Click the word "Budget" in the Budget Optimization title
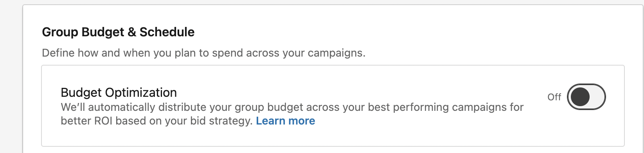The height and width of the screenshot is (153, 644). [81, 93]
